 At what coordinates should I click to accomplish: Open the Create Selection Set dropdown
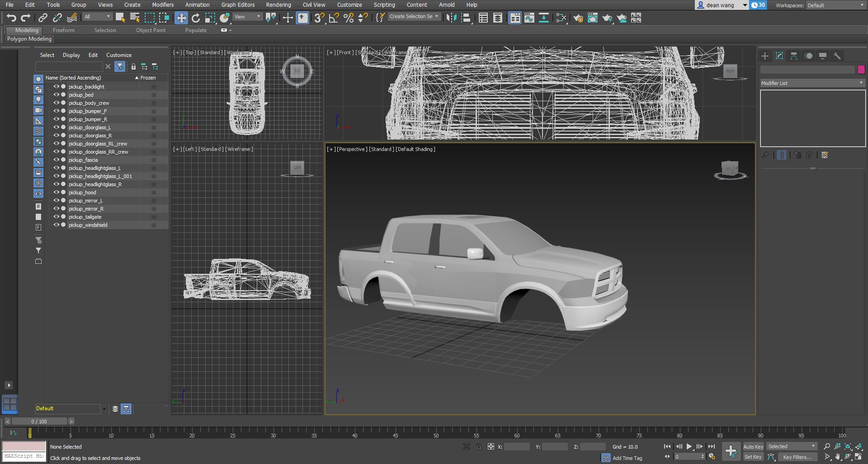tap(414, 17)
